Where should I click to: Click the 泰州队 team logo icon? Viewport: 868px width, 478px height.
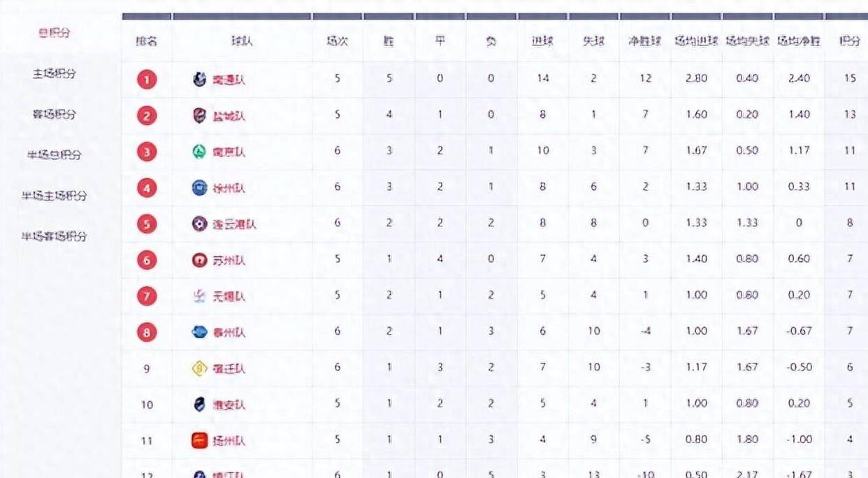click(x=200, y=333)
